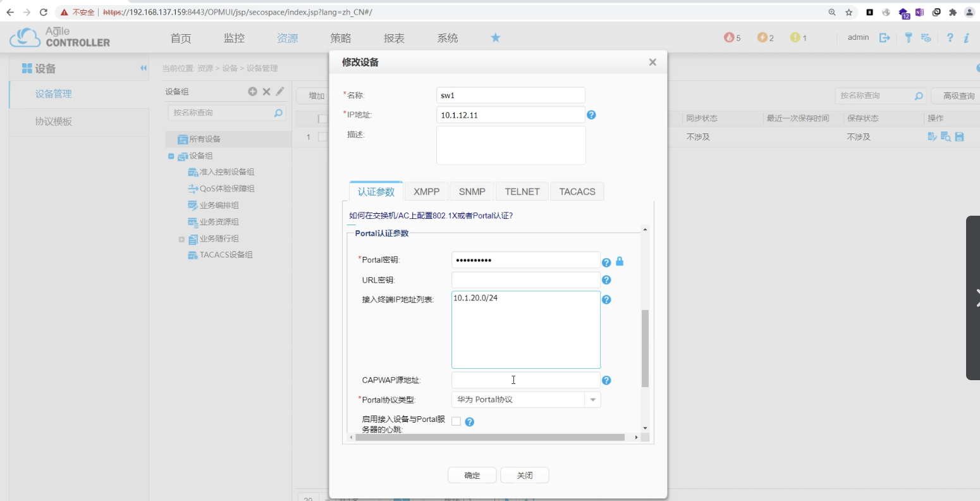Click the logout icon next to admin
This screenshot has width=980, height=501.
click(x=885, y=38)
